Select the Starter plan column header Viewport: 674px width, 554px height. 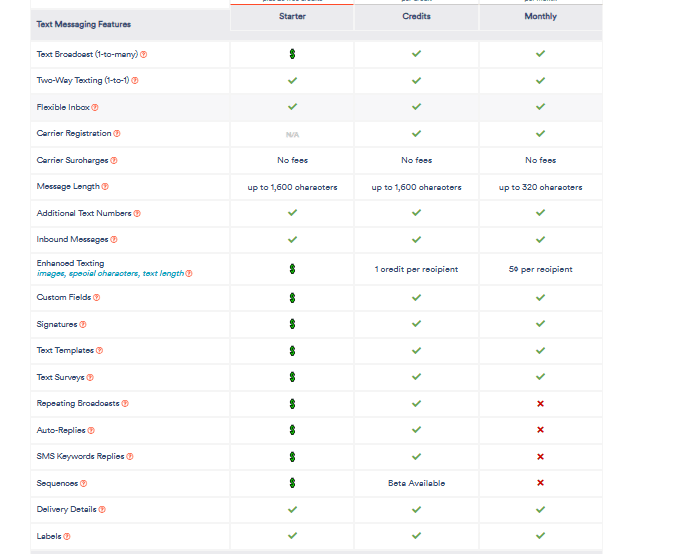tap(292, 16)
